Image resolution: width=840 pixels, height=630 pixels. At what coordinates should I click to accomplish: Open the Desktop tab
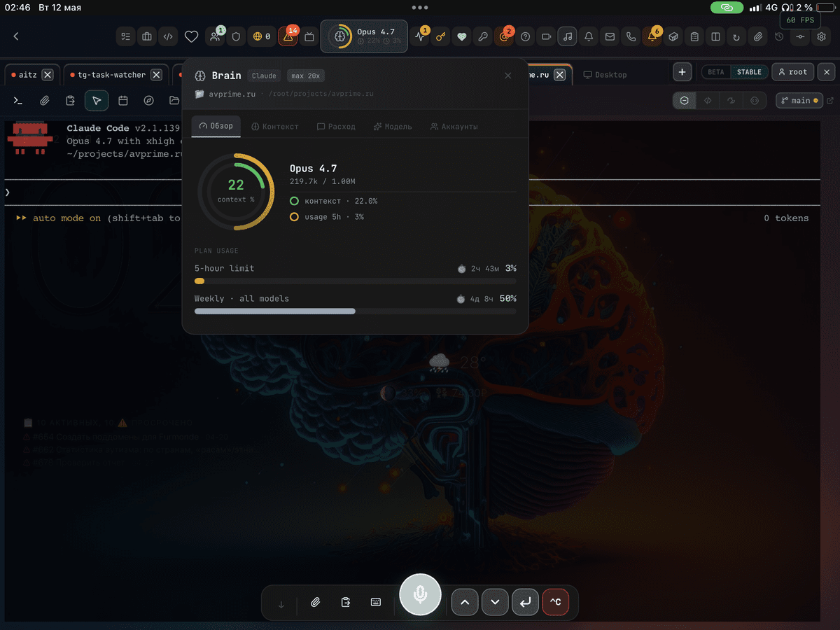coord(605,74)
